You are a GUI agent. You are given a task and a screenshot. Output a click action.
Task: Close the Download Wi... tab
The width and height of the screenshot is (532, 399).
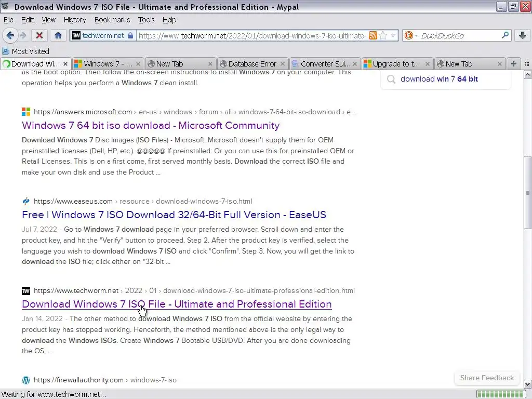click(65, 64)
